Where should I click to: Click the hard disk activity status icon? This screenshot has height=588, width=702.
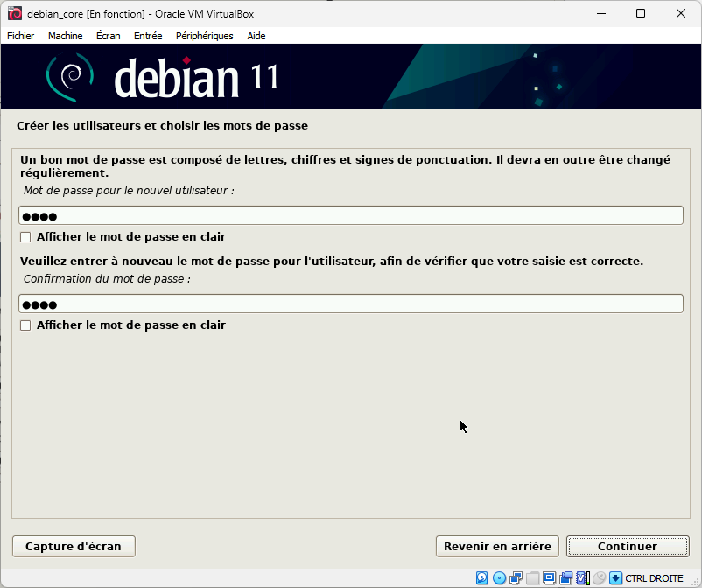pyautogui.click(x=481, y=578)
